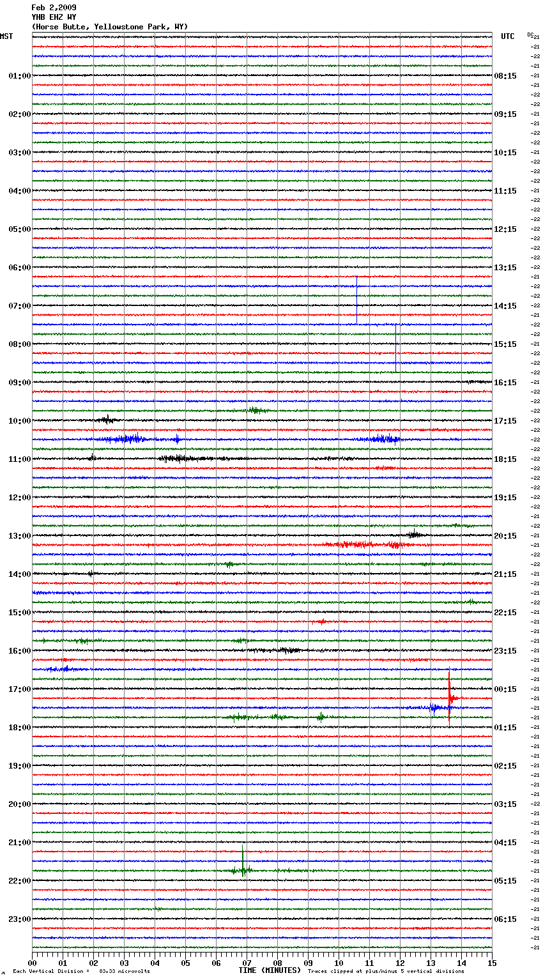Select the 15:00 MST row label
543x980 pixels.
[20, 613]
